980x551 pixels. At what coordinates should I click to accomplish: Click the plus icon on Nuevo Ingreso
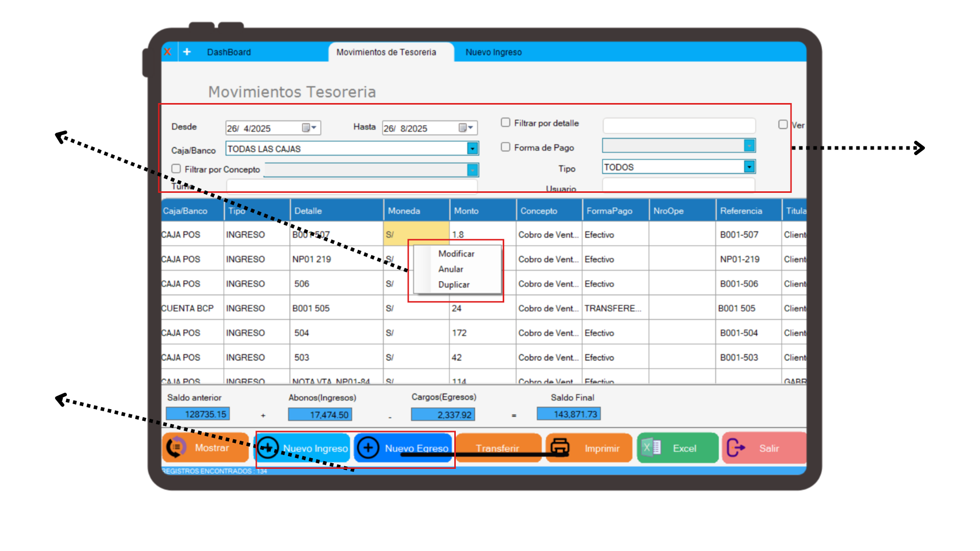click(267, 448)
